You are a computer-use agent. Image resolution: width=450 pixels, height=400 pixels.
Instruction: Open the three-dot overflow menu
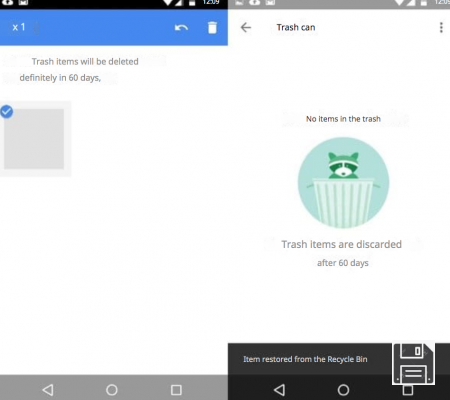click(x=441, y=27)
